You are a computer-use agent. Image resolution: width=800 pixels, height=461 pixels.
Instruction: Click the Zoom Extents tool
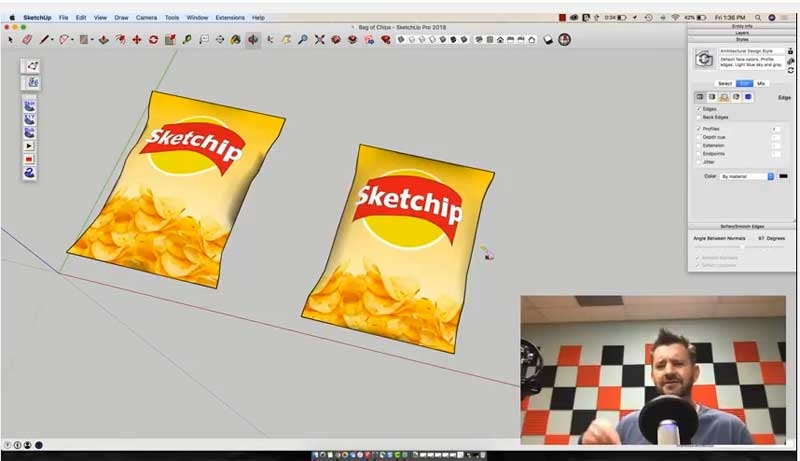tap(319, 39)
